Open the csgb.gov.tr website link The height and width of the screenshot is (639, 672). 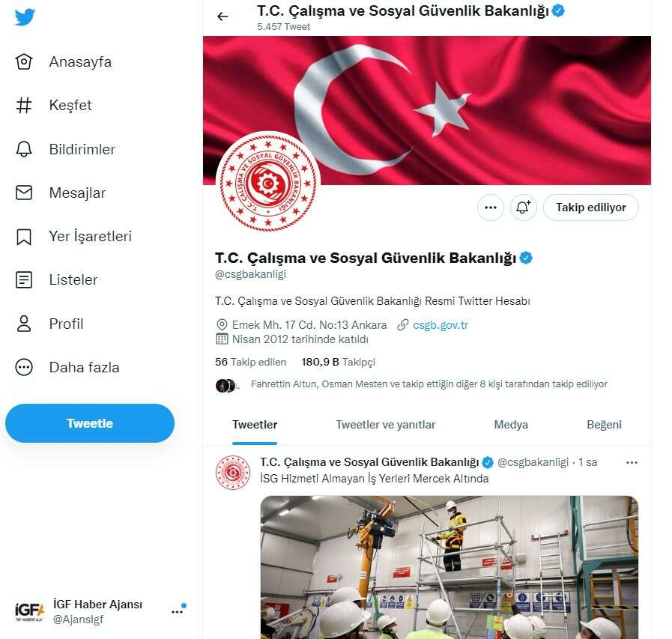[441, 325]
